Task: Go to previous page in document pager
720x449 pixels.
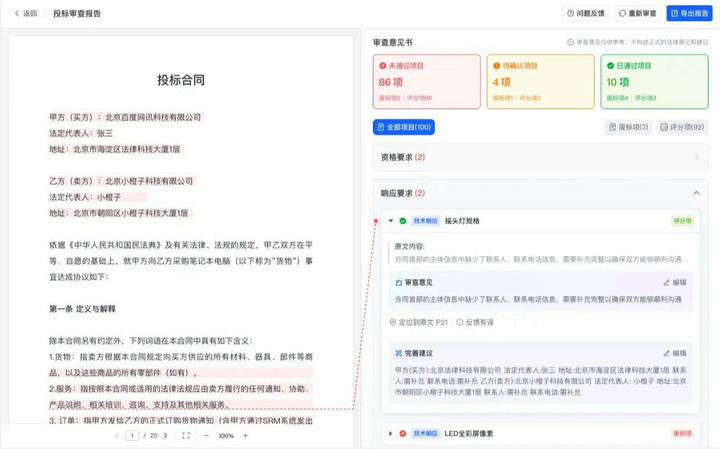Action: (117, 435)
